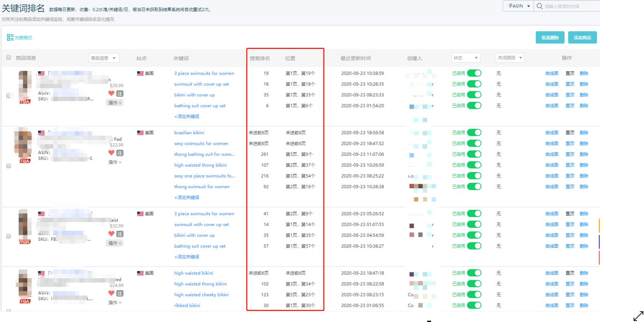
Task: Check the select-all checkbox in table header
Action: (8, 57)
